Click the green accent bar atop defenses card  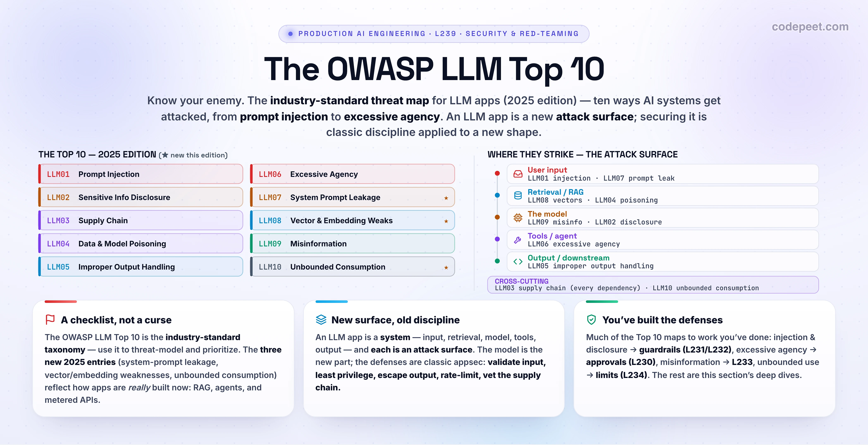(602, 302)
